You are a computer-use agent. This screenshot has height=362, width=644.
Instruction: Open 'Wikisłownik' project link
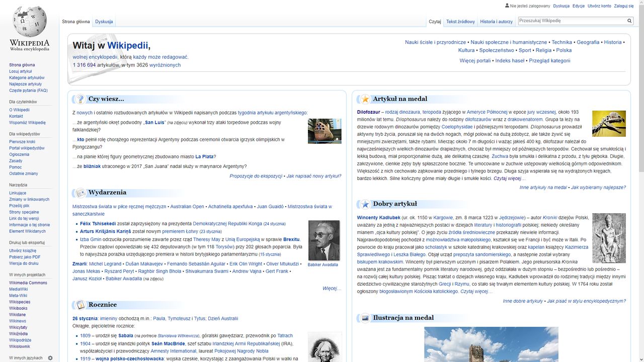[20, 347]
